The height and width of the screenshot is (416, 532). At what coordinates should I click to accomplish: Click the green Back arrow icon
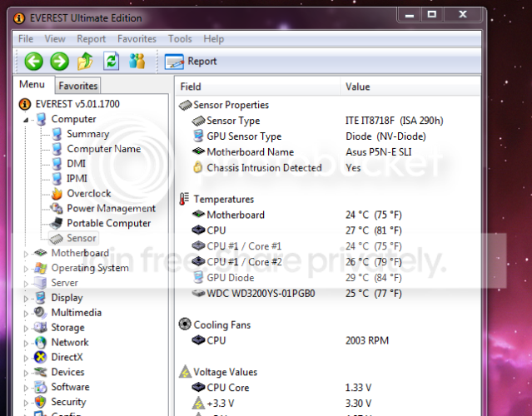click(33, 62)
